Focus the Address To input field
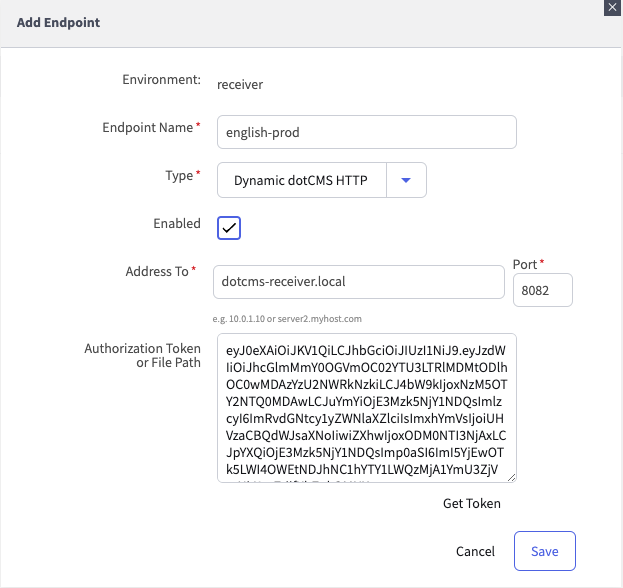Viewport: 623px width, 588px height. pyautogui.click(x=358, y=282)
